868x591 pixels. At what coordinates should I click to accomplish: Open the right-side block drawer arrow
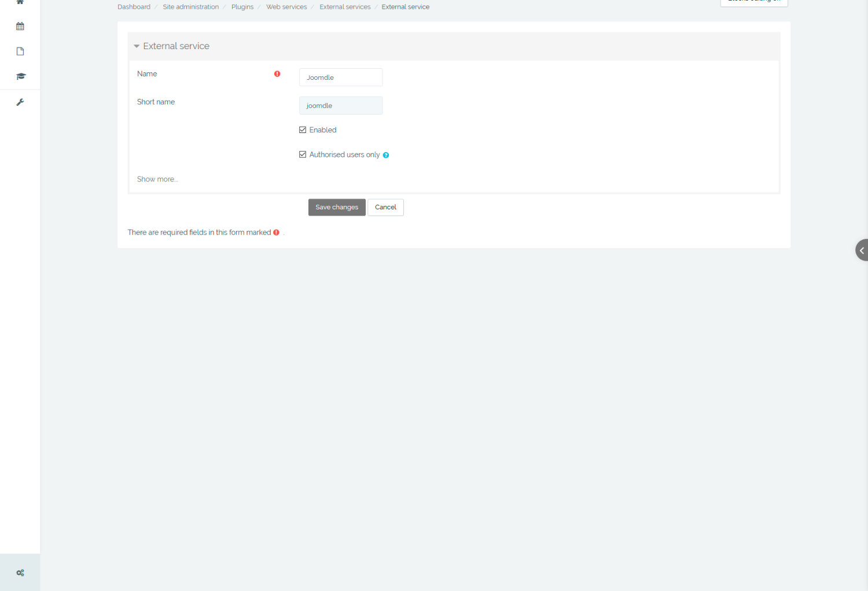coord(861,250)
